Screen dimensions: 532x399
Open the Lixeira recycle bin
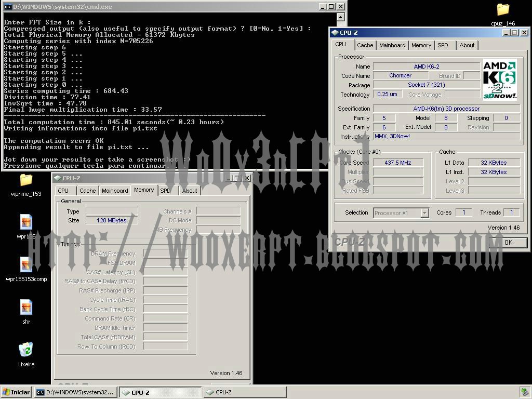point(26,350)
